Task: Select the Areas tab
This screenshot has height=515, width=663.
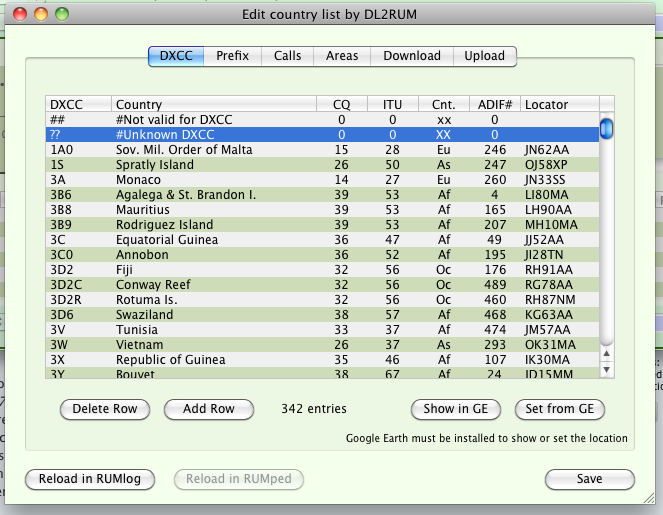Action: click(x=342, y=56)
